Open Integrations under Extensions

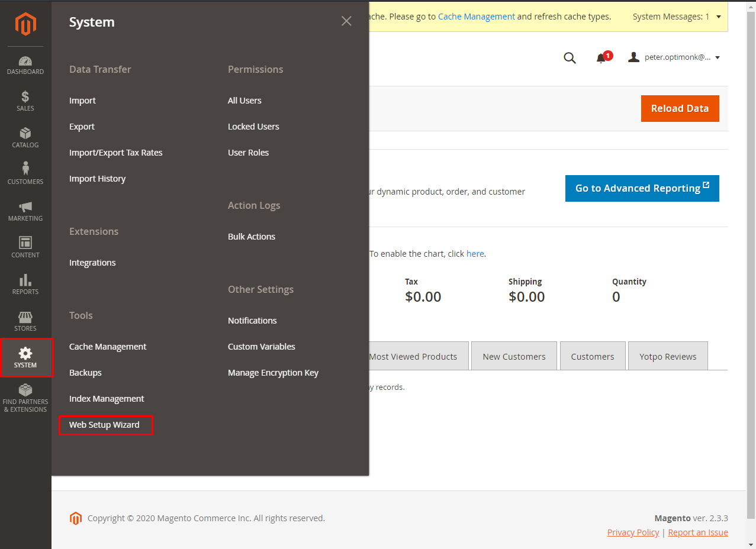(x=92, y=263)
